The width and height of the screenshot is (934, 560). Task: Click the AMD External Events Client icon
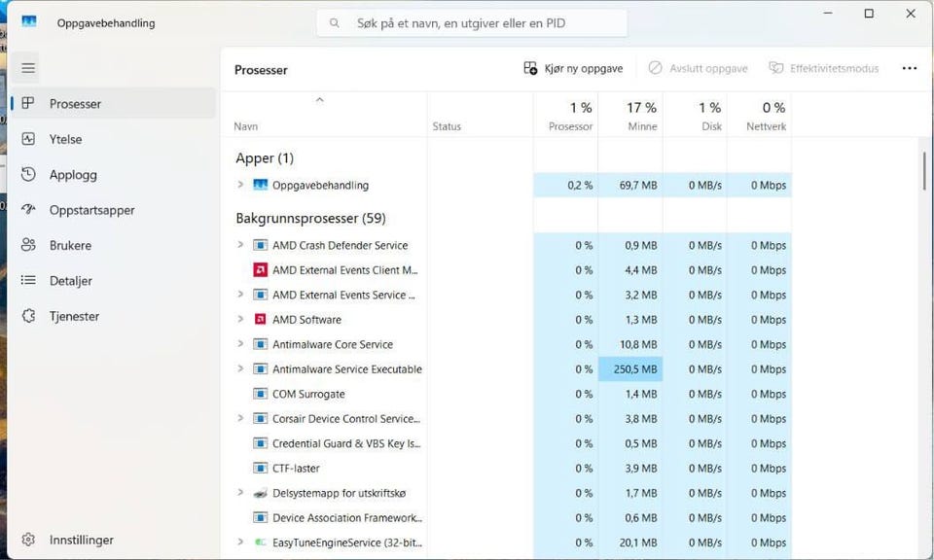click(x=261, y=269)
